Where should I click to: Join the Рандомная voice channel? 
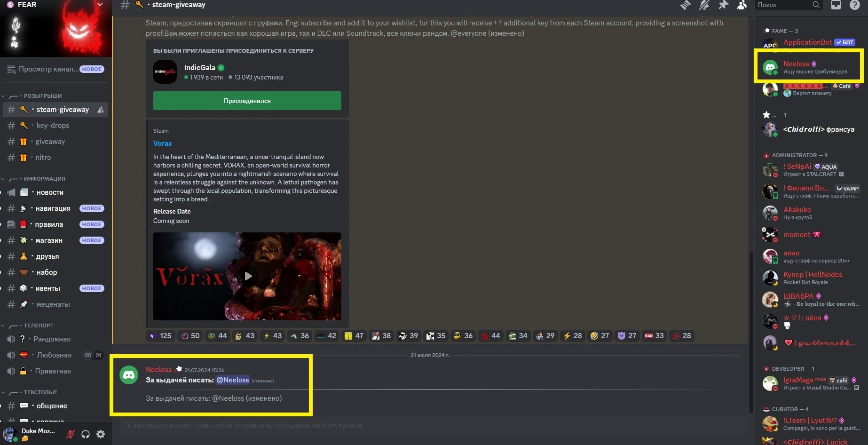point(55,339)
